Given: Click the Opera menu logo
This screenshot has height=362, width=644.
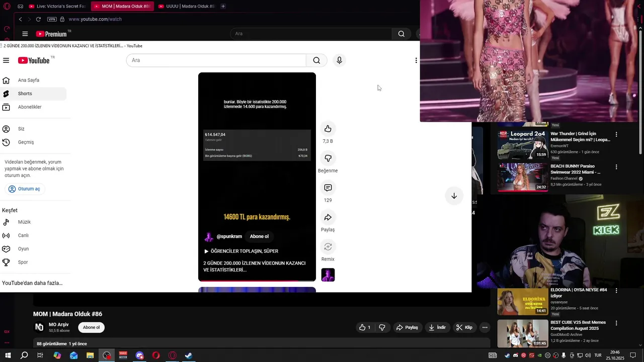Looking at the screenshot, I should (7, 6).
